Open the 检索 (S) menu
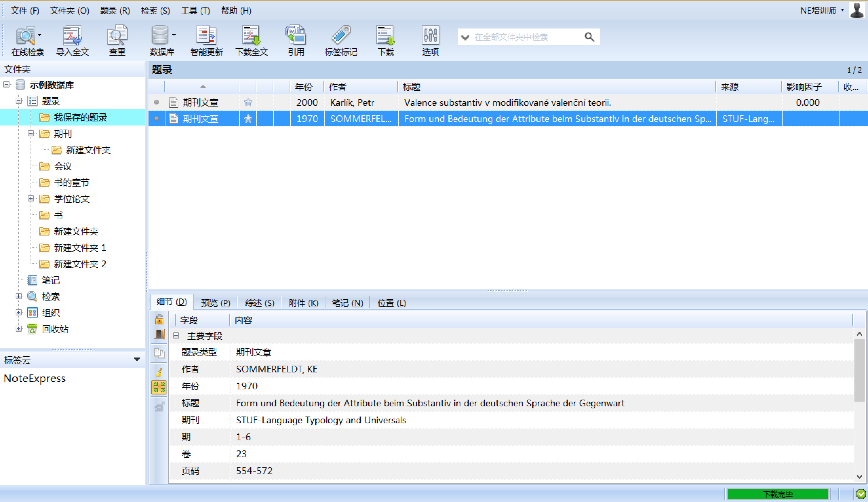This screenshot has width=868, height=502. pyautogui.click(x=155, y=11)
